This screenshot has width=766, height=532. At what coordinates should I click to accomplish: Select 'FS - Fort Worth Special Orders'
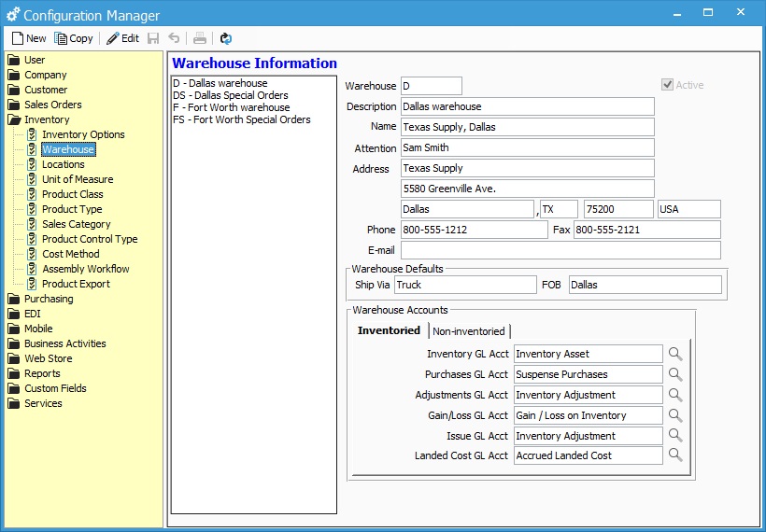click(242, 119)
